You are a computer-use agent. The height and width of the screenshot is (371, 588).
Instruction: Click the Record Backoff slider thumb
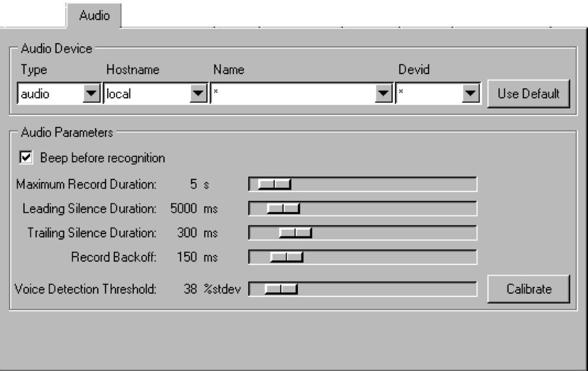tap(287, 257)
